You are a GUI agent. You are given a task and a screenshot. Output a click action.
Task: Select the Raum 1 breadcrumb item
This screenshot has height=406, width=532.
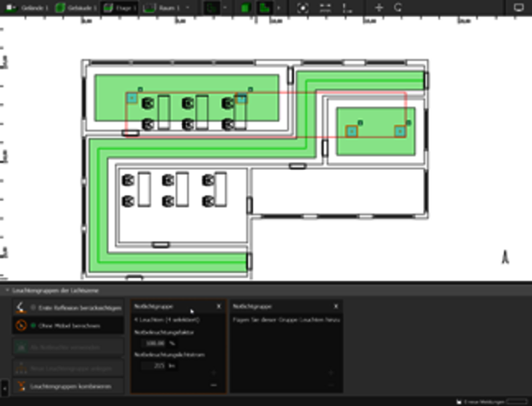coord(165,7)
